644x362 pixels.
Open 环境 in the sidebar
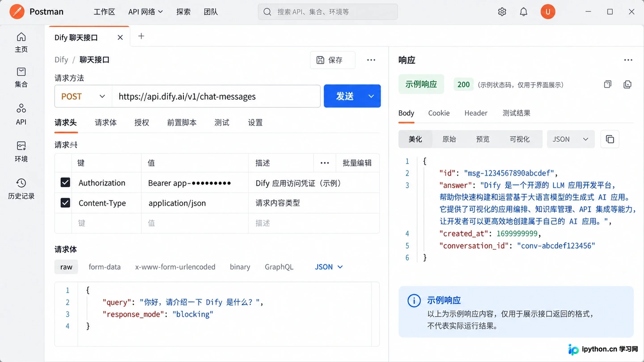21,152
